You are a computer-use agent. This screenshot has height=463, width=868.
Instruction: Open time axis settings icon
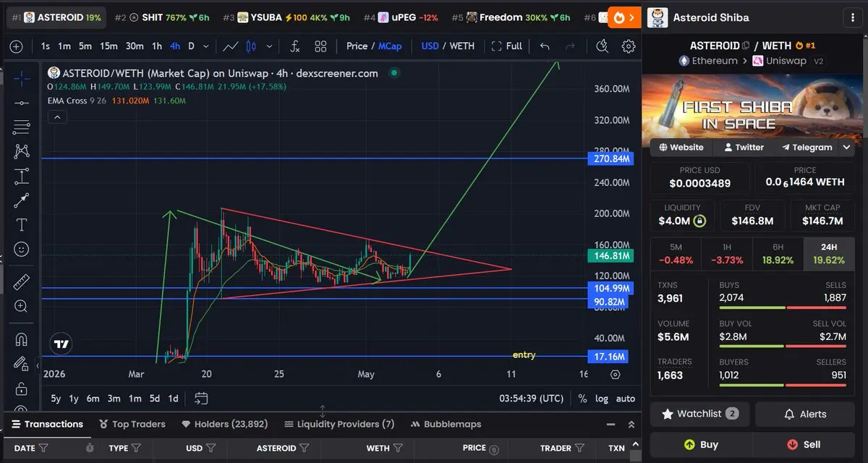tap(615, 375)
